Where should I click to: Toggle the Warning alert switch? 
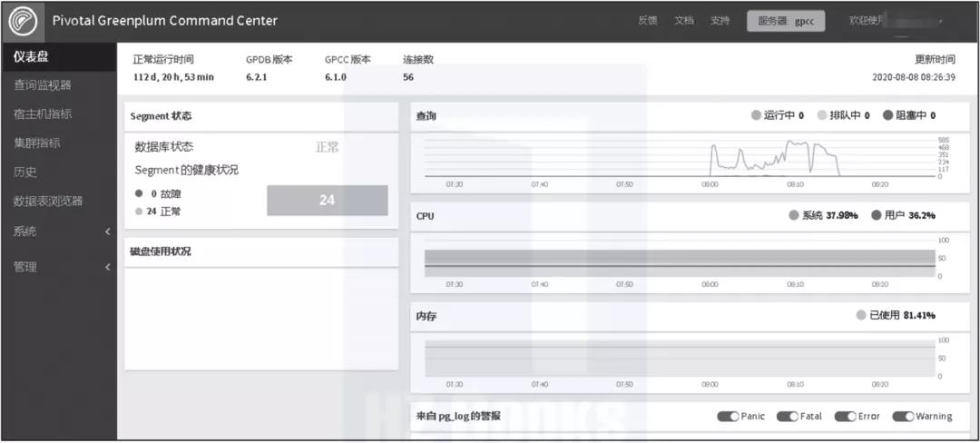[x=903, y=417]
